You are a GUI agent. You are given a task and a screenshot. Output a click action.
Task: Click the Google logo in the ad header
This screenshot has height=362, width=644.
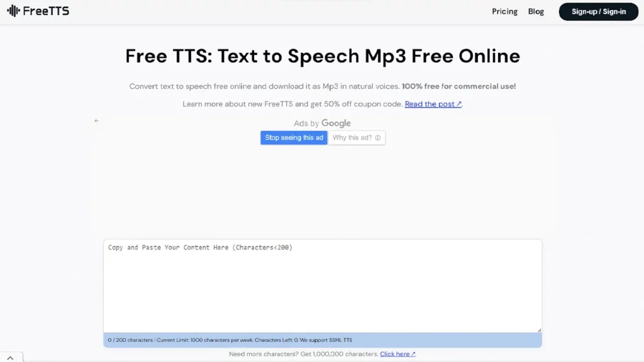point(336,124)
